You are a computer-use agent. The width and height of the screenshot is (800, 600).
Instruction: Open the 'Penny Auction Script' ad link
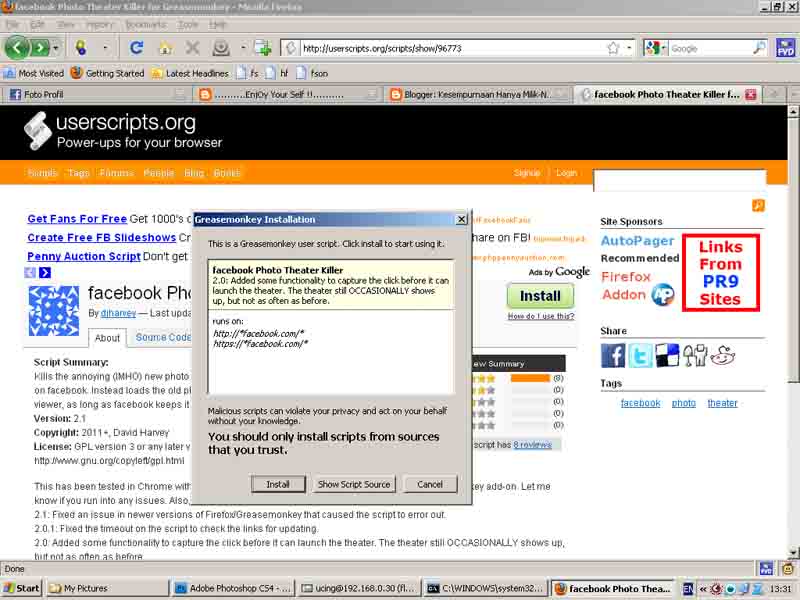coord(84,257)
